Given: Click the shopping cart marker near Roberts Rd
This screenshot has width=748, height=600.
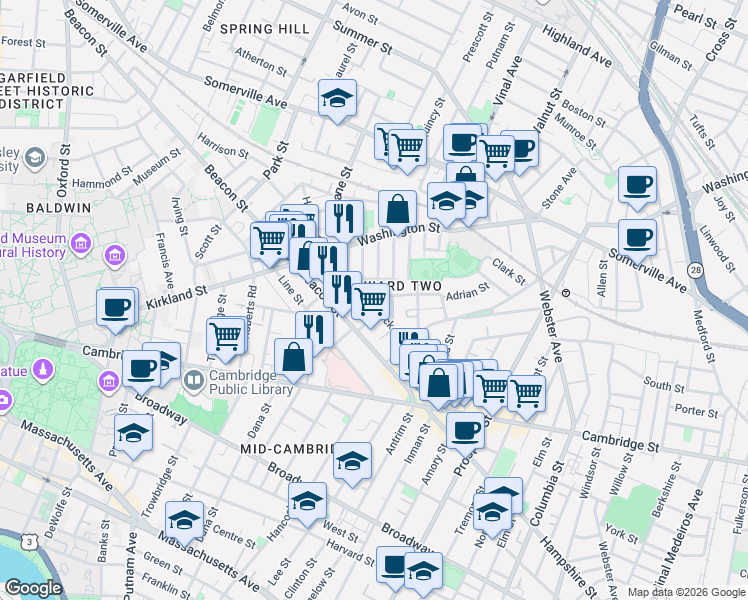Looking at the screenshot, I should [x=226, y=337].
